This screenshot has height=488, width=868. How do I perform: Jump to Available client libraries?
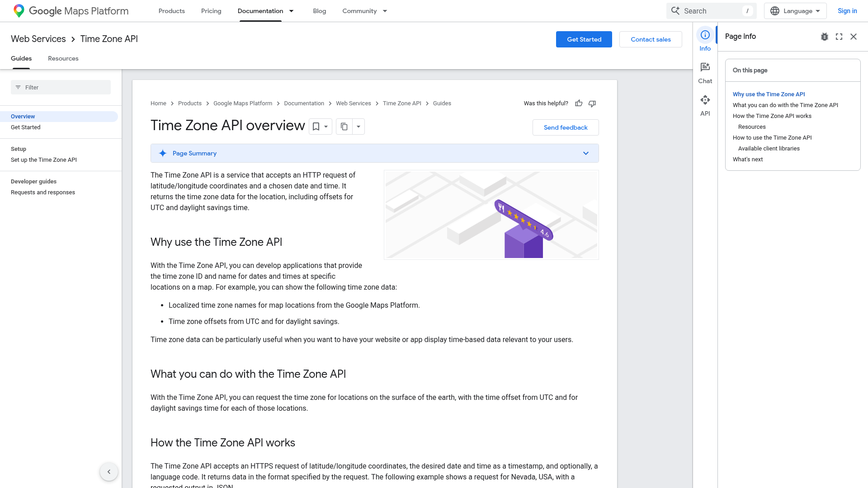point(769,149)
